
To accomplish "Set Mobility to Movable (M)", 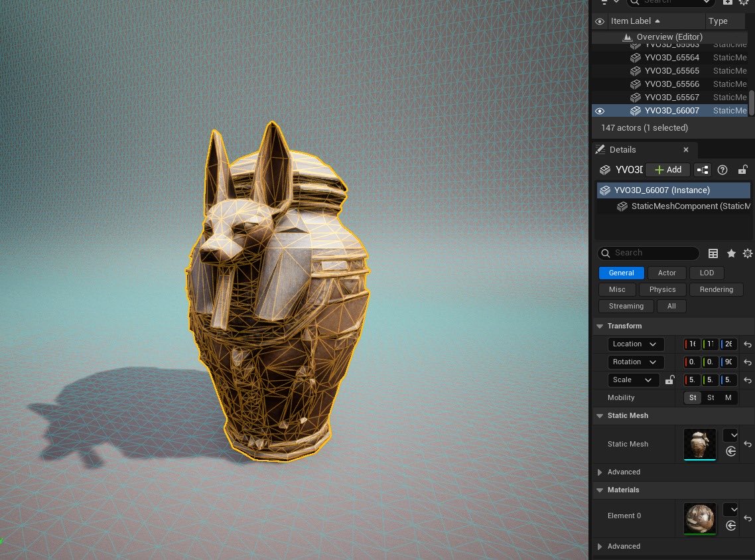I will click(x=728, y=397).
